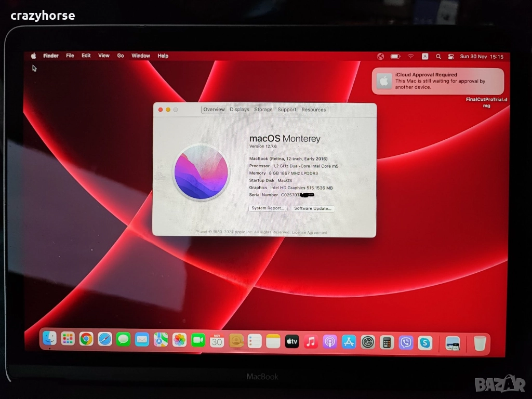Open the Apple menu

34,56
